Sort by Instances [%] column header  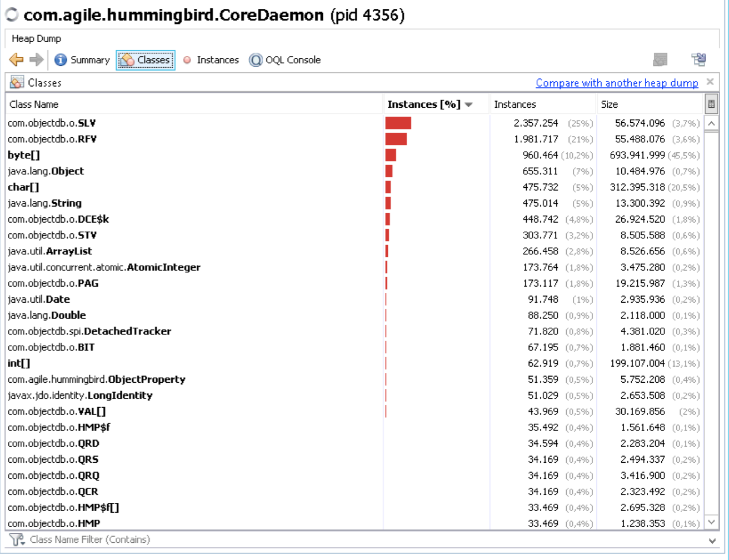pyautogui.click(x=436, y=104)
